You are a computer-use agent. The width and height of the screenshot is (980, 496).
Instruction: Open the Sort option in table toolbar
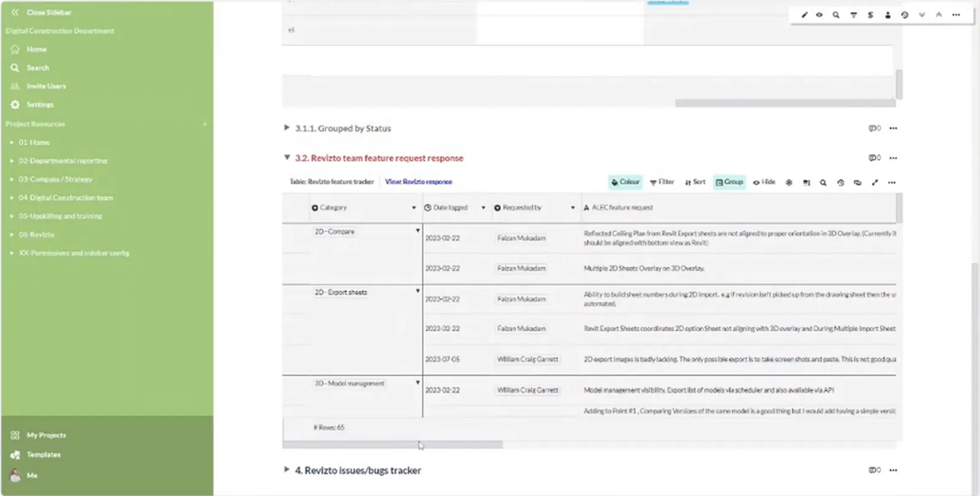[x=695, y=182]
